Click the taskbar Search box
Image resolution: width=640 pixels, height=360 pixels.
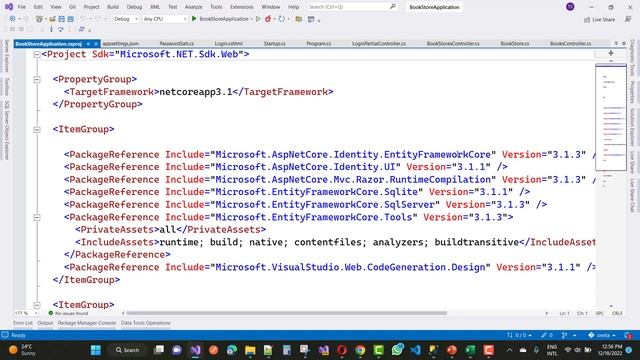[127, 350]
